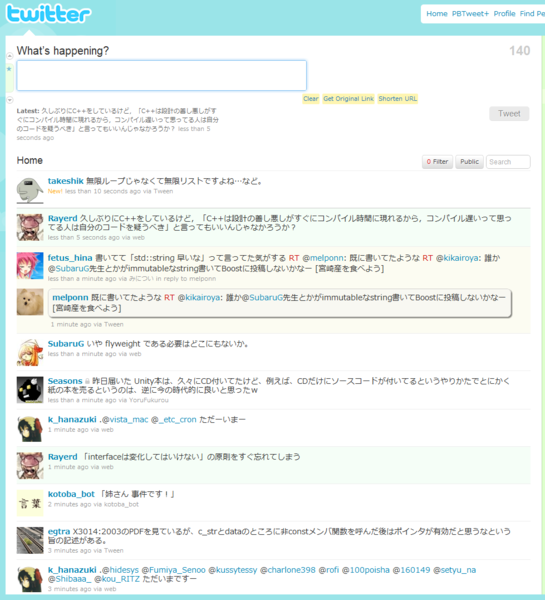Click the @setyu_na mention

point(454,570)
